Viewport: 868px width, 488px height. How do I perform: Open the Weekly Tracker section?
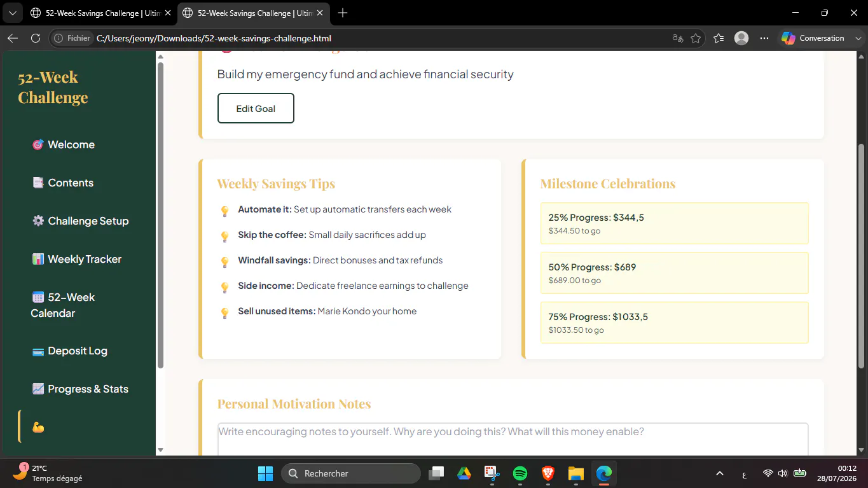pyautogui.click(x=76, y=259)
